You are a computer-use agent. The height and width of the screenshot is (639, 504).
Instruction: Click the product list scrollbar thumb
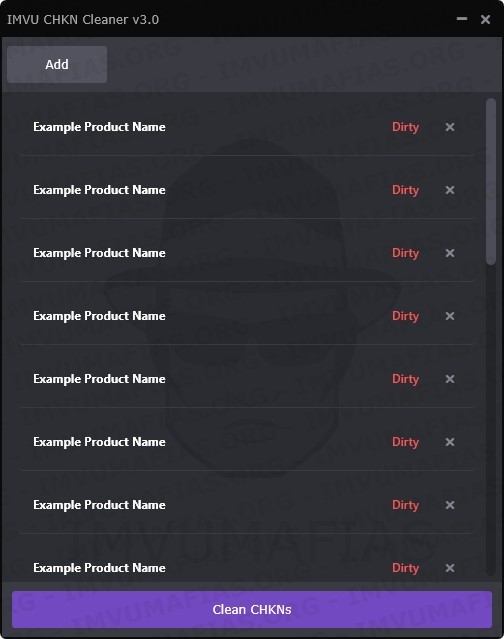pos(491,182)
